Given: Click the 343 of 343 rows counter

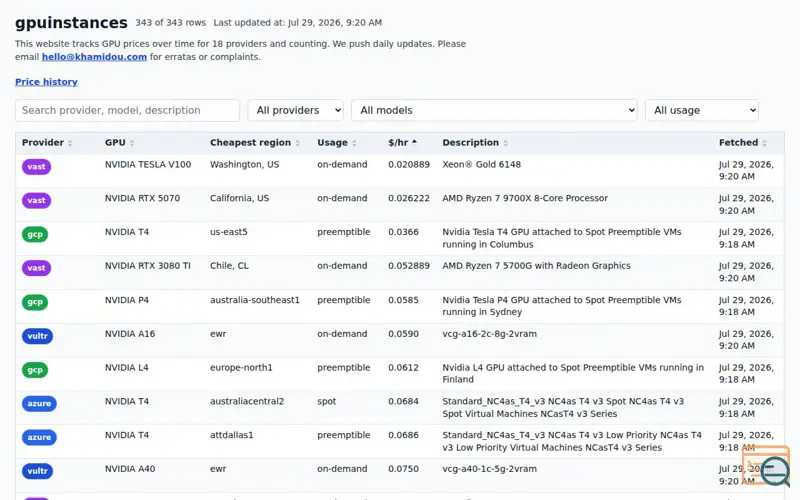Looking at the screenshot, I should [x=170, y=22].
